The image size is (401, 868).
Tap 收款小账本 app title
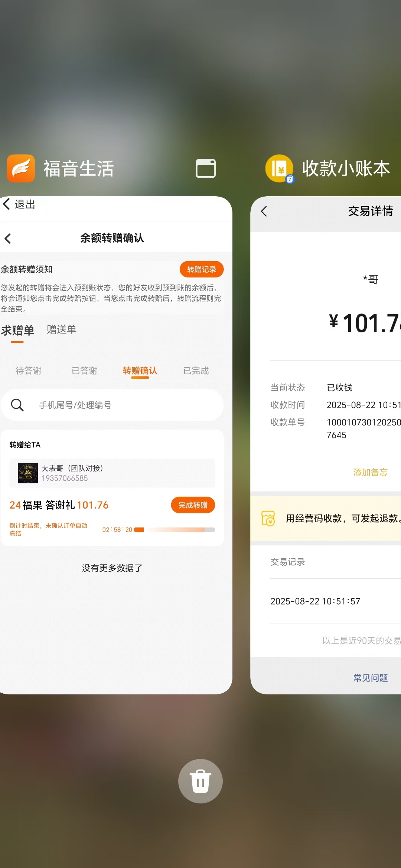346,169
